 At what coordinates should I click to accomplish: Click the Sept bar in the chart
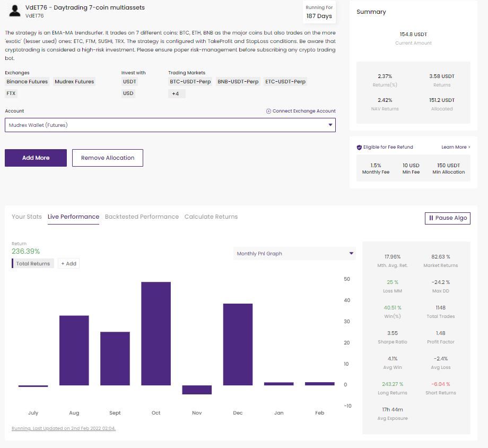pyautogui.click(x=115, y=359)
